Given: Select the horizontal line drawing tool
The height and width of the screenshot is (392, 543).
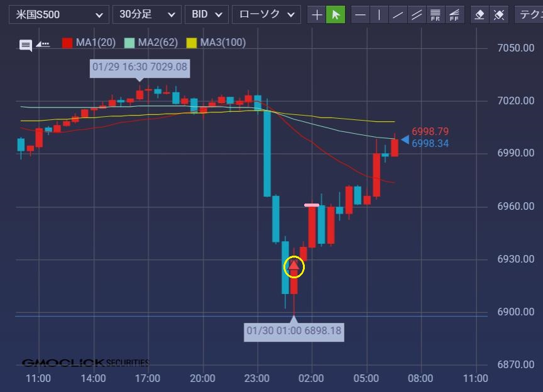Looking at the screenshot, I should click(360, 14).
